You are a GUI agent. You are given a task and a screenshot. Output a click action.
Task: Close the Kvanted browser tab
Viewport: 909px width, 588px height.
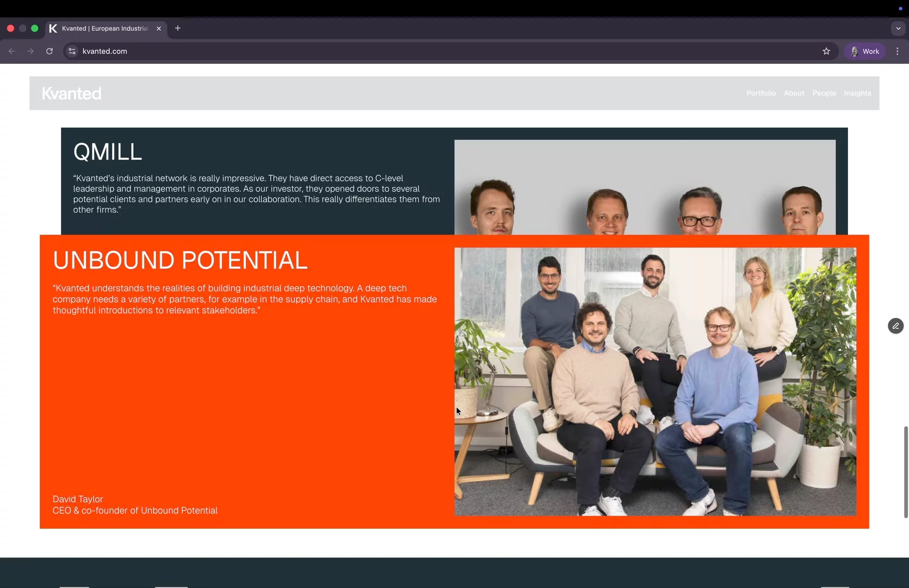click(159, 28)
